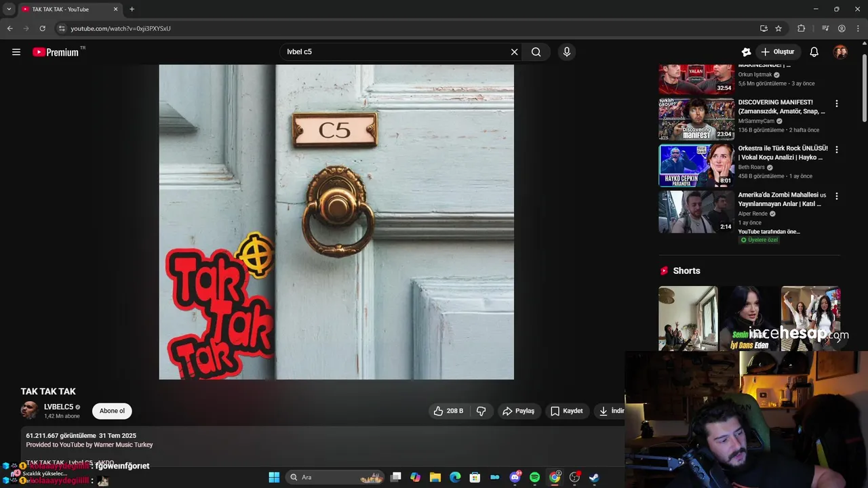
Task: Open Microsoft Store from the taskbar
Action: [x=475, y=477]
